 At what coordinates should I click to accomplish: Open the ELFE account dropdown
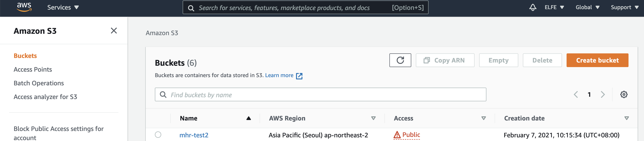click(x=554, y=7)
